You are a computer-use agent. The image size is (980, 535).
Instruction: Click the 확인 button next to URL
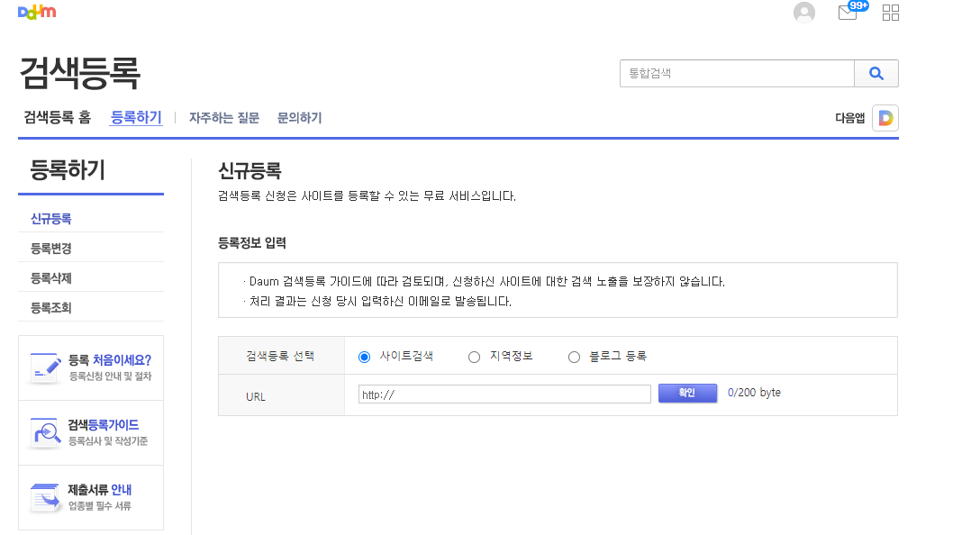point(687,393)
